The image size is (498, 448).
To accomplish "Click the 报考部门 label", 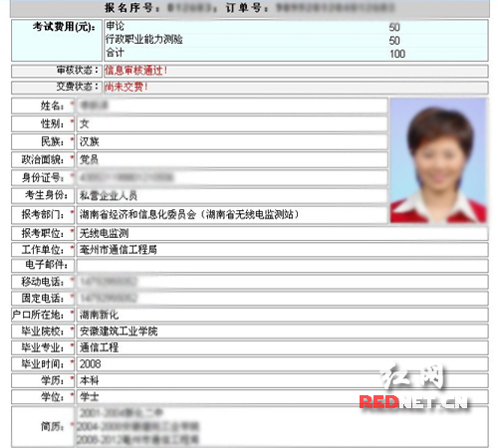I will coord(43,215).
